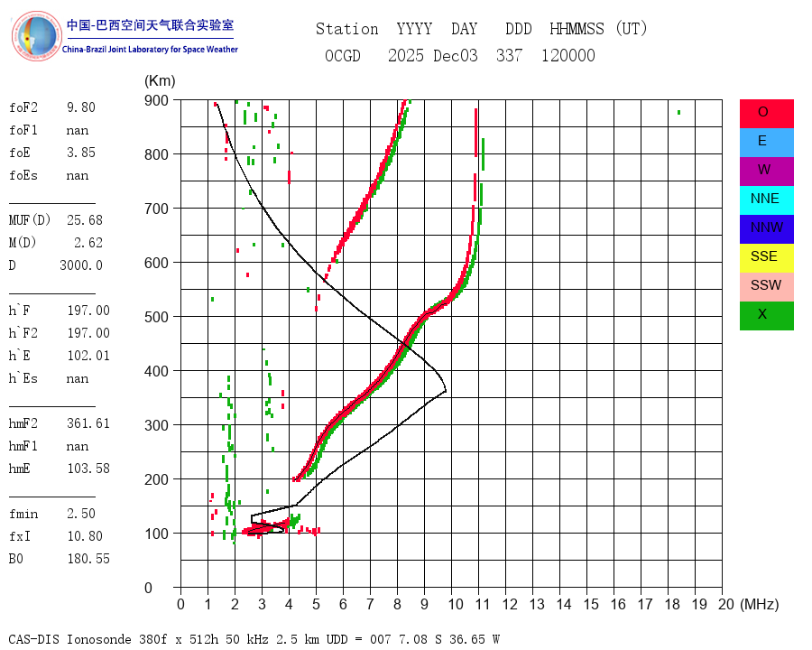Select the cyan NNE legend swatch

[x=766, y=200]
